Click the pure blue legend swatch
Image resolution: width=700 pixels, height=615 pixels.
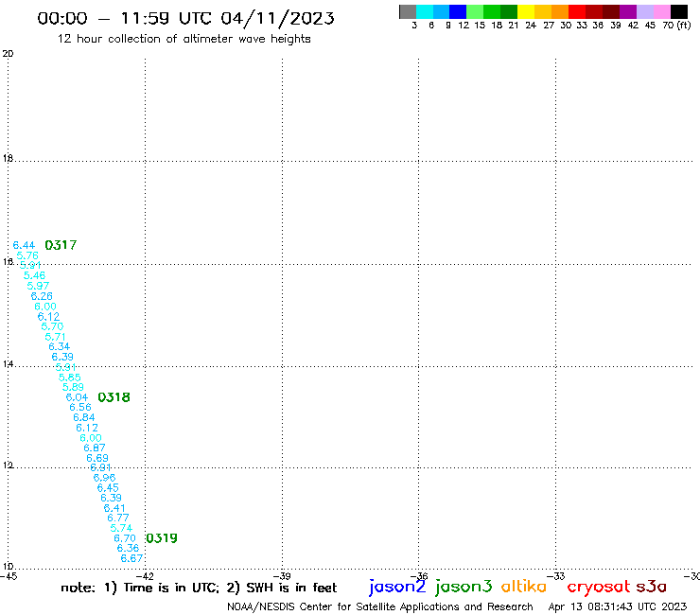coord(458,11)
